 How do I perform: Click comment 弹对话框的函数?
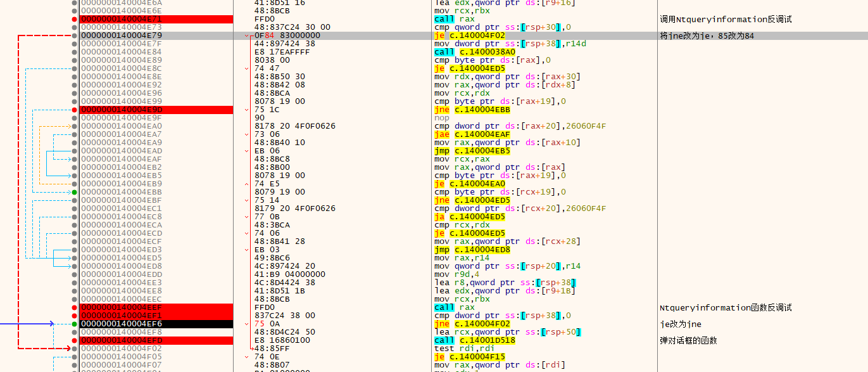point(688,340)
